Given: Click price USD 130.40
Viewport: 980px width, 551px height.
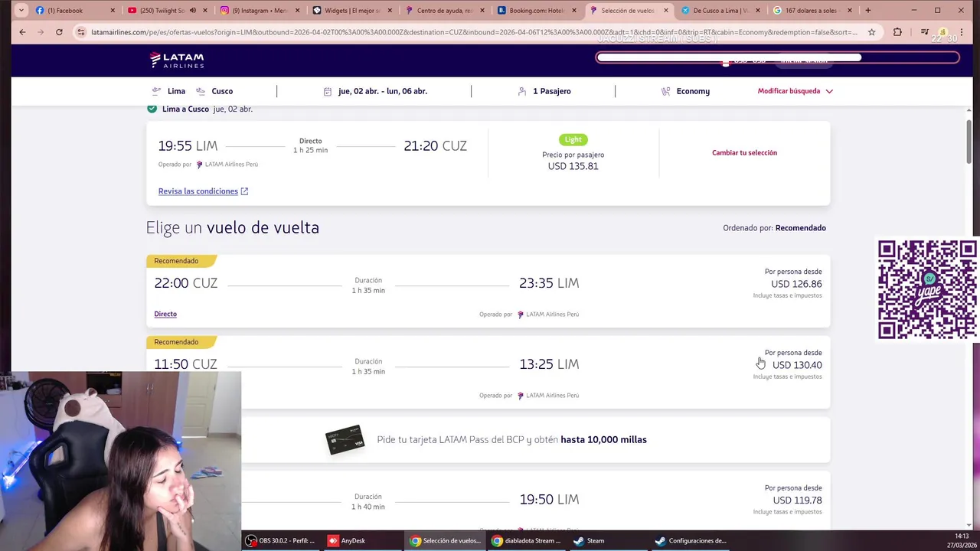Looking at the screenshot, I should pyautogui.click(x=797, y=365).
